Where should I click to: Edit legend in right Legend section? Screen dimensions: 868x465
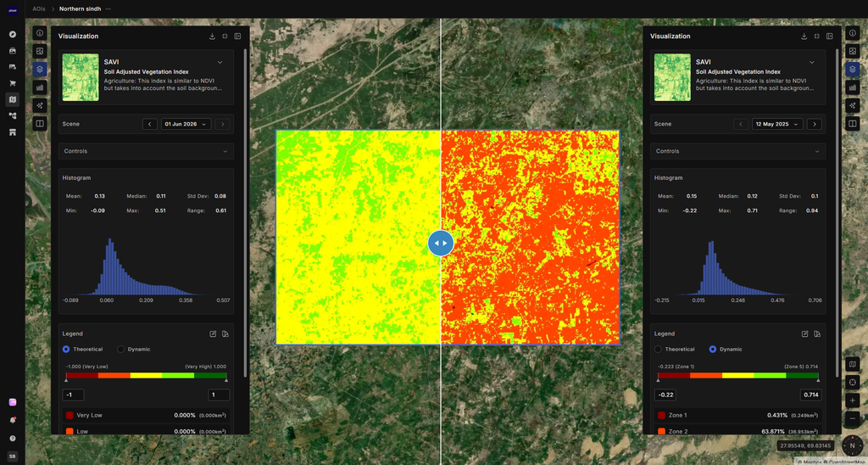(804, 333)
